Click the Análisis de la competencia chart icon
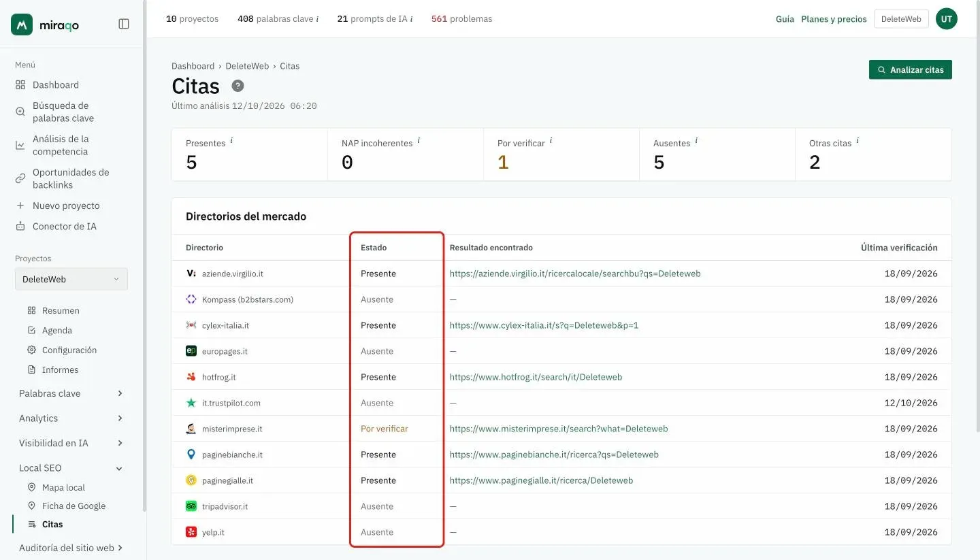 click(x=20, y=145)
